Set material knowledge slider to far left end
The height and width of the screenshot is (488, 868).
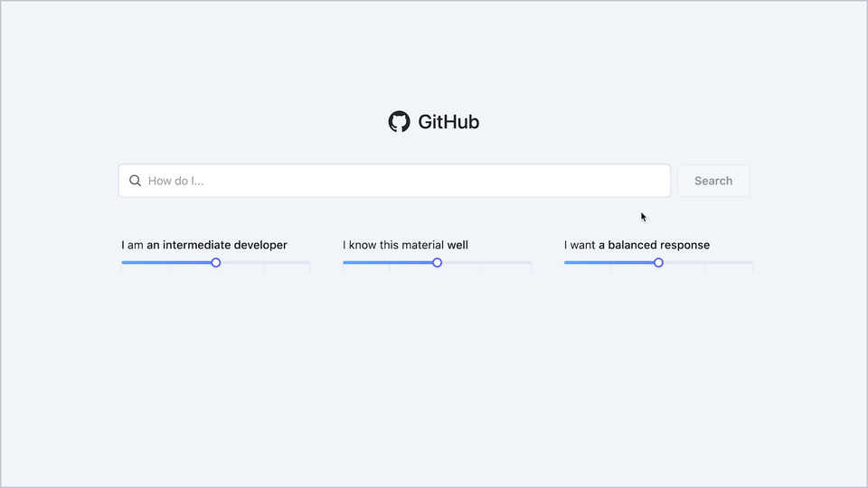coord(344,263)
